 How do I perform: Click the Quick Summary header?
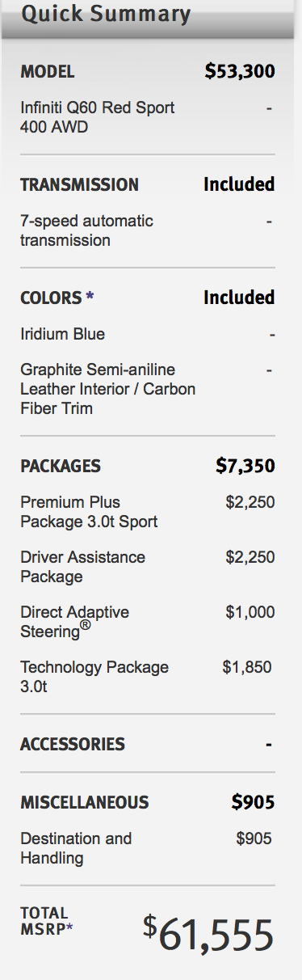[106, 14]
